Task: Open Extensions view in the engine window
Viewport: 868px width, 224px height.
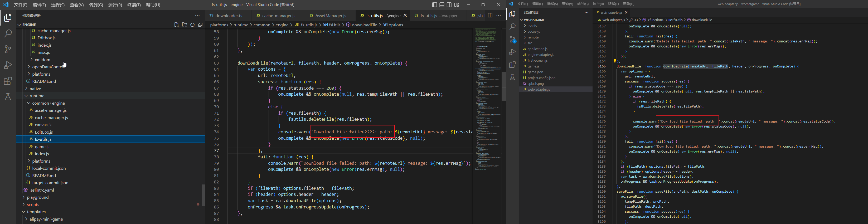Action: click(8, 81)
